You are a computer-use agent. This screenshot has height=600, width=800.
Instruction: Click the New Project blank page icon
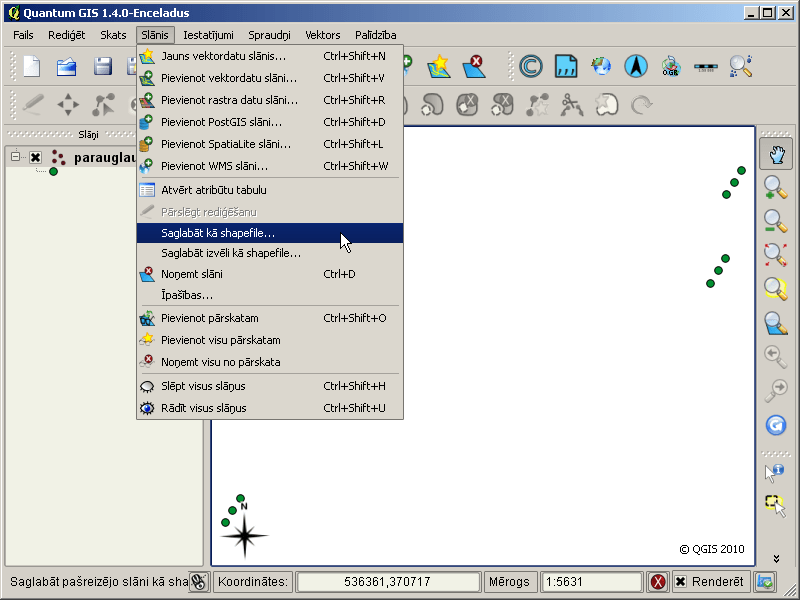[x=32, y=67]
